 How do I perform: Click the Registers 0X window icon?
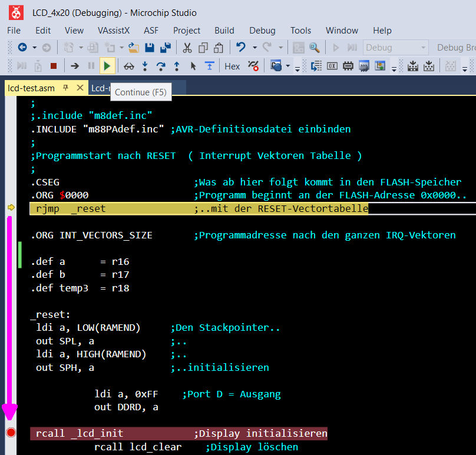(x=332, y=66)
